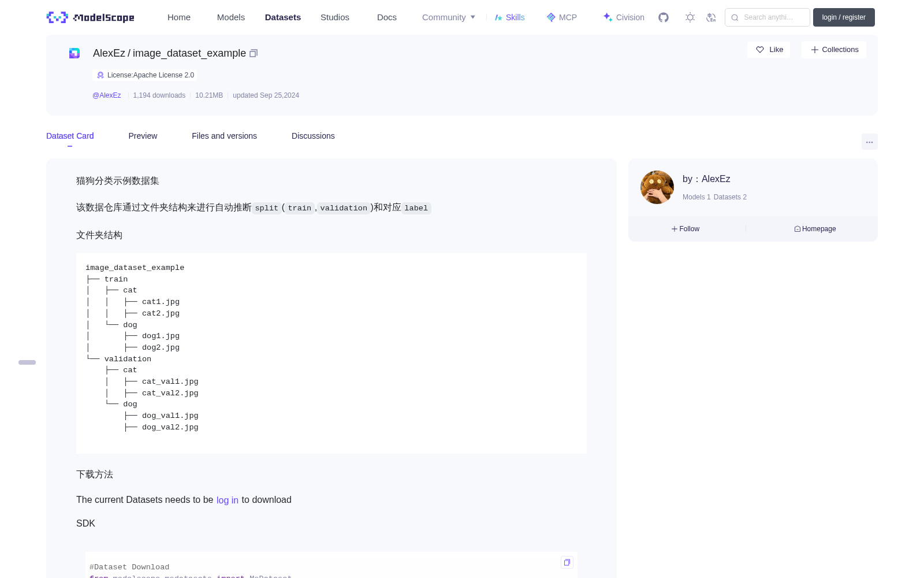Open the ModelScope logo homepage
This screenshot has height=578, width=924.
coord(90,17)
